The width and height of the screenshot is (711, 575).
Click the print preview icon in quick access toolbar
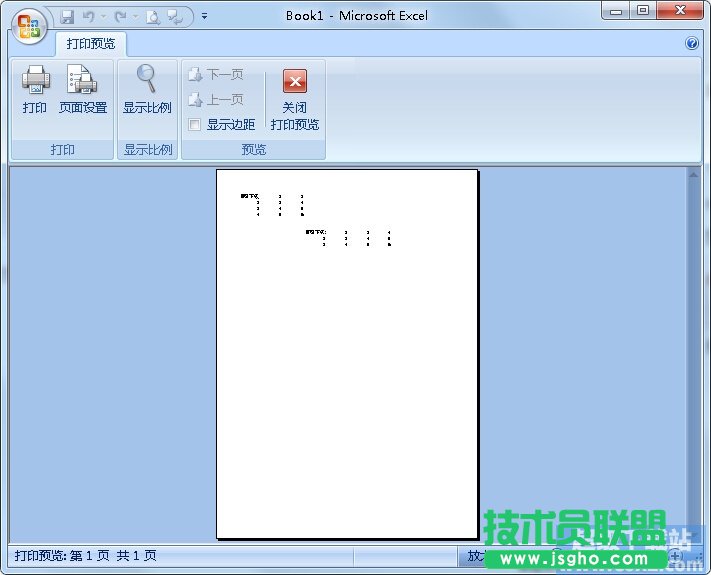[x=152, y=16]
